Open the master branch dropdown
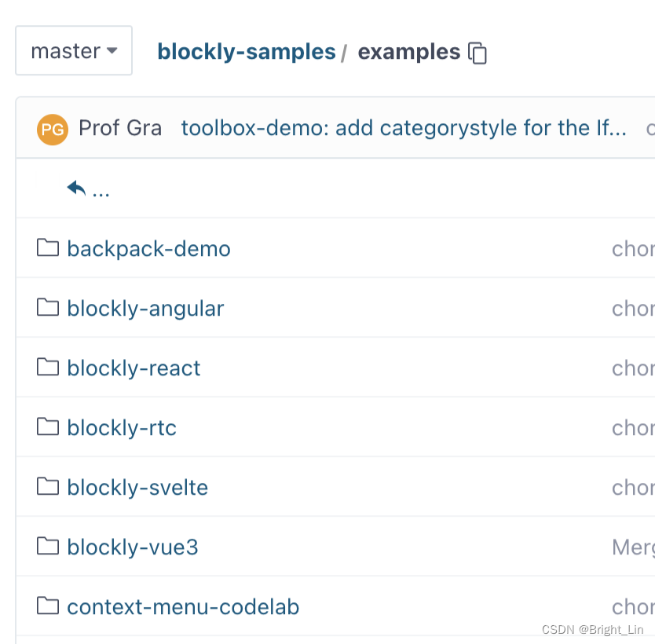The image size is (655, 644). pos(73,50)
